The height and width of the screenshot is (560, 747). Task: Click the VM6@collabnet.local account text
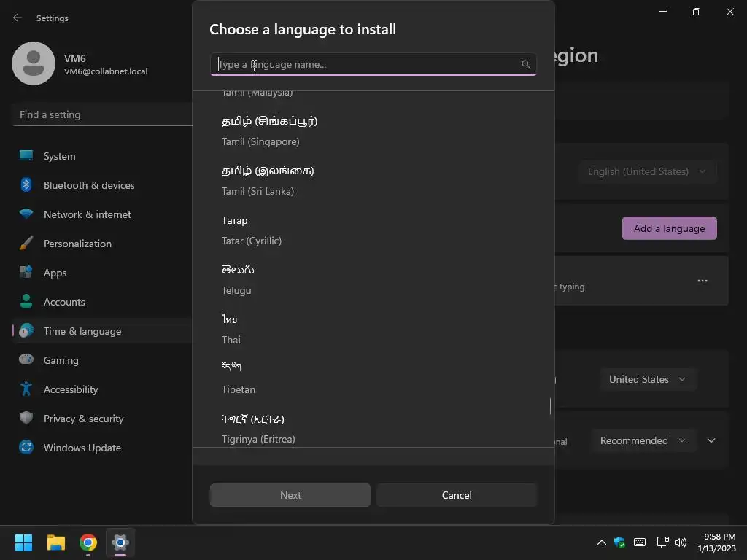(x=106, y=71)
